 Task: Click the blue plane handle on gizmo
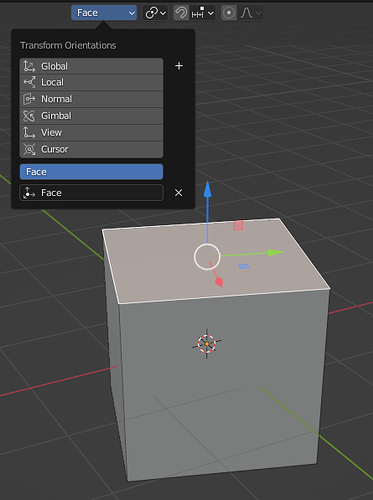[x=244, y=266]
